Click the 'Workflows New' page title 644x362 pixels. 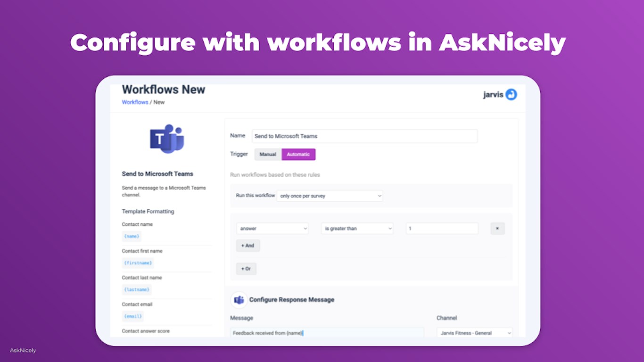coord(164,90)
